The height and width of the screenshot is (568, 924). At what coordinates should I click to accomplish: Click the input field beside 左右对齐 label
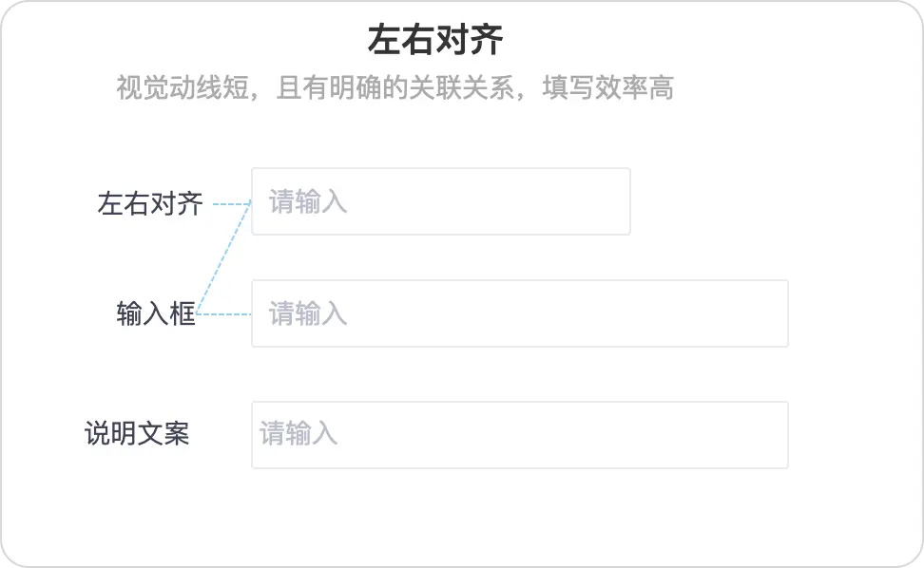(441, 201)
